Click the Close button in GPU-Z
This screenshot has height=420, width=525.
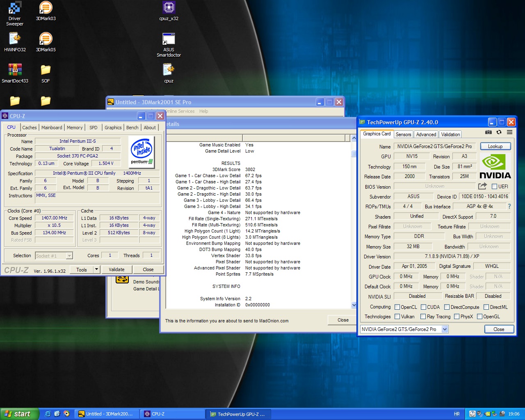(499, 329)
